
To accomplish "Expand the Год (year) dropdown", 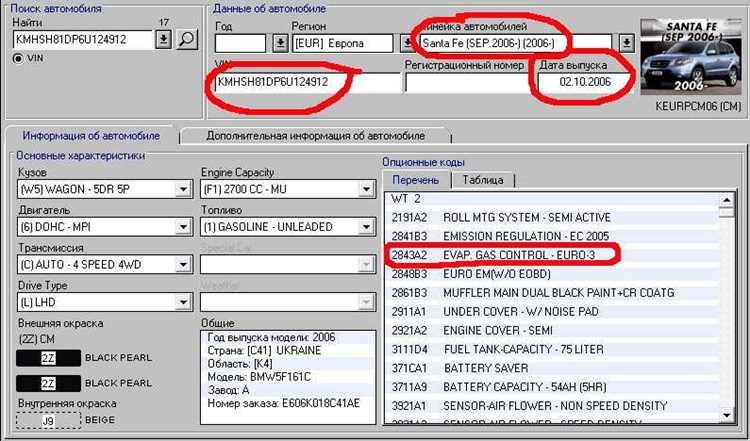I will coord(280,43).
